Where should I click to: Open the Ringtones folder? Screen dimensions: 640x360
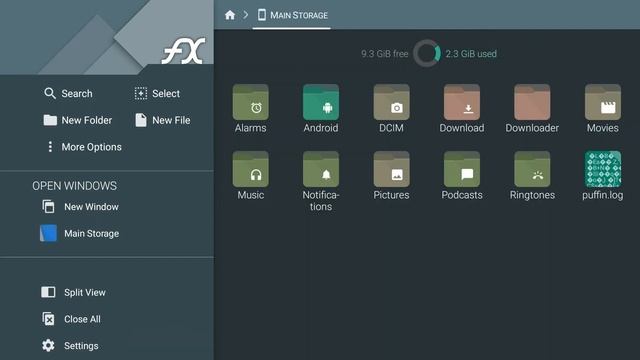coord(532,176)
